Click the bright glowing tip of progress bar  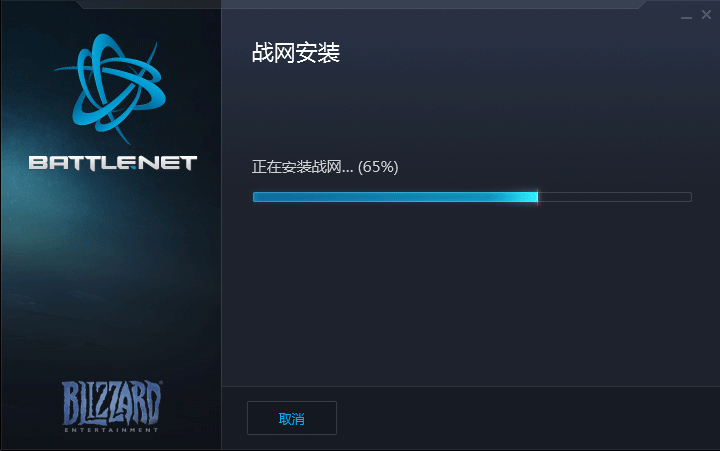(532, 197)
